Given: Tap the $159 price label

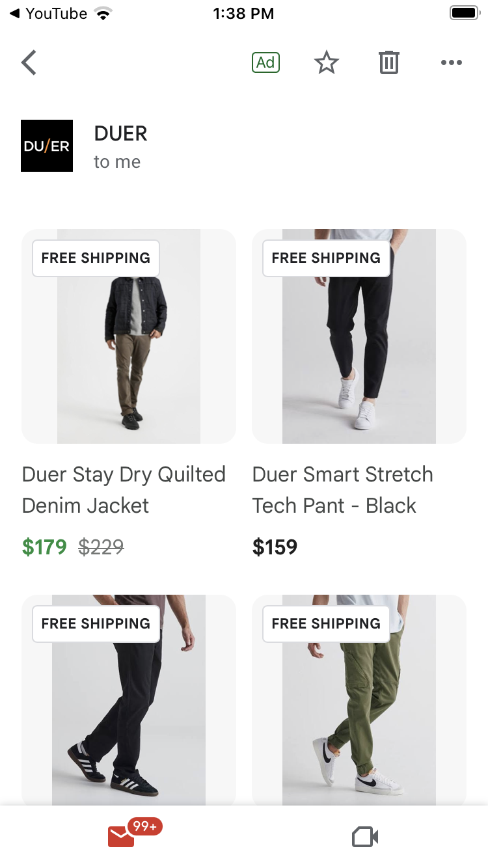Looking at the screenshot, I should point(275,547).
